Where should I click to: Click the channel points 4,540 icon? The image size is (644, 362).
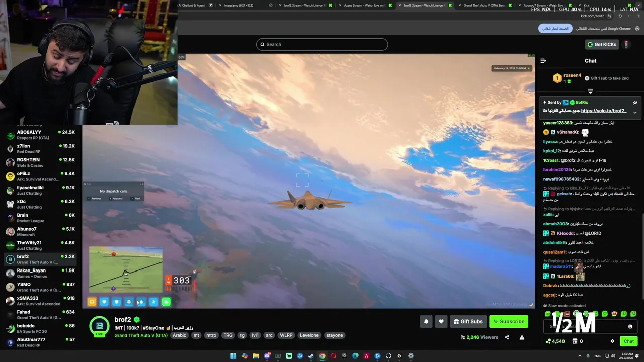pos(548,341)
